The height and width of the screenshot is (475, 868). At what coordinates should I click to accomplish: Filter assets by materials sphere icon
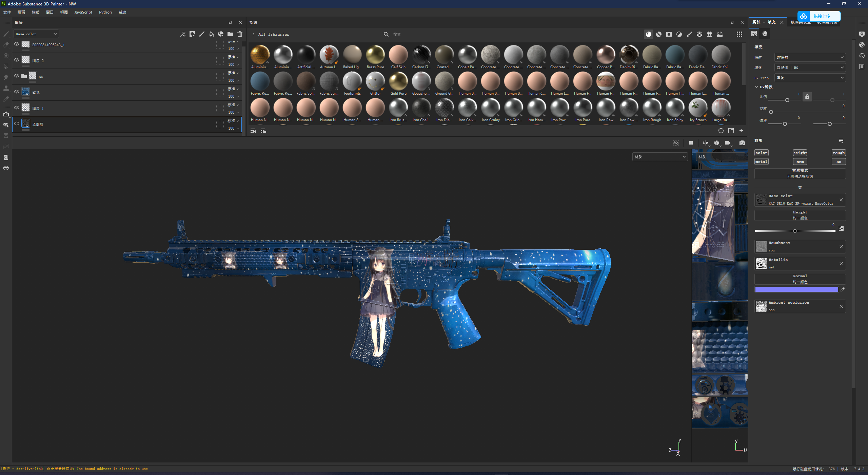(x=648, y=34)
